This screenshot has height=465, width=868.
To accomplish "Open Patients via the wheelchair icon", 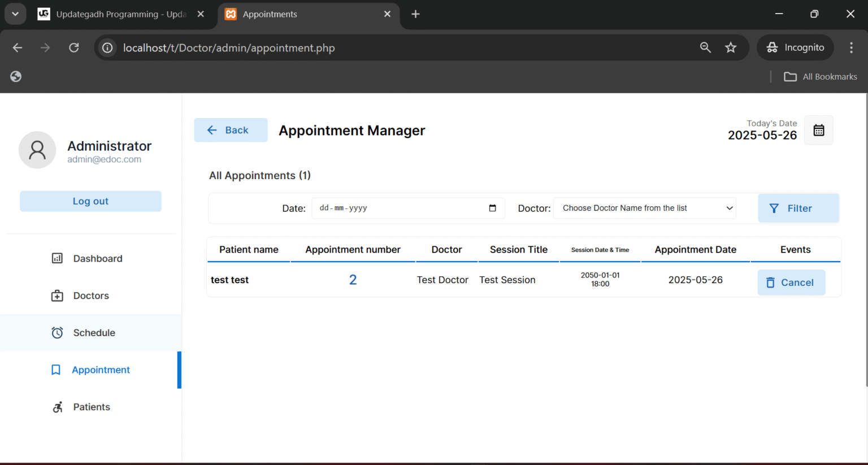I will tap(57, 407).
